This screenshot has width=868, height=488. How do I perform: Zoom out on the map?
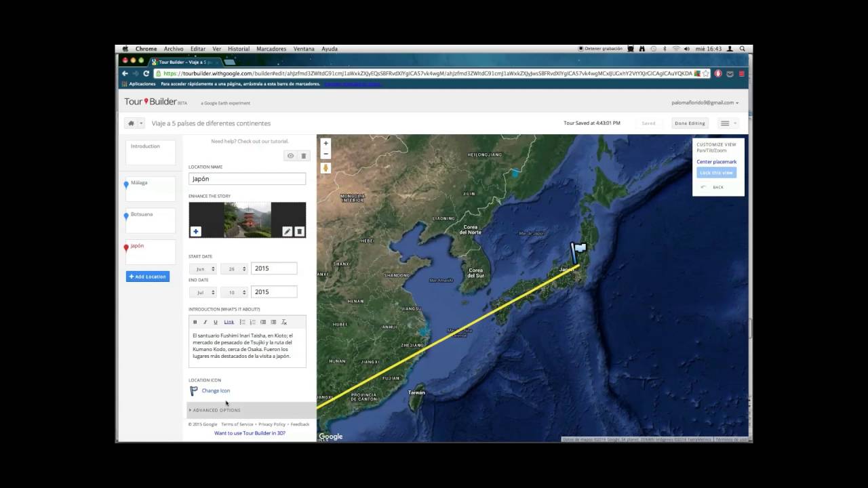[x=325, y=154]
